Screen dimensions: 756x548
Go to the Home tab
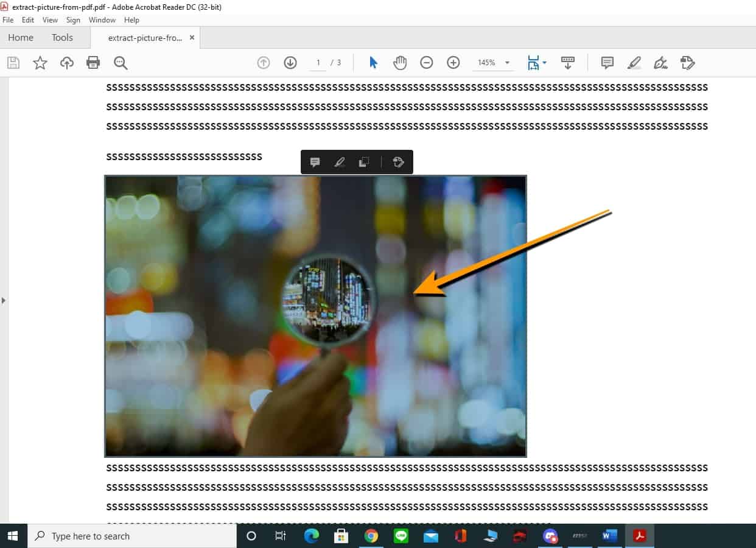(21, 38)
